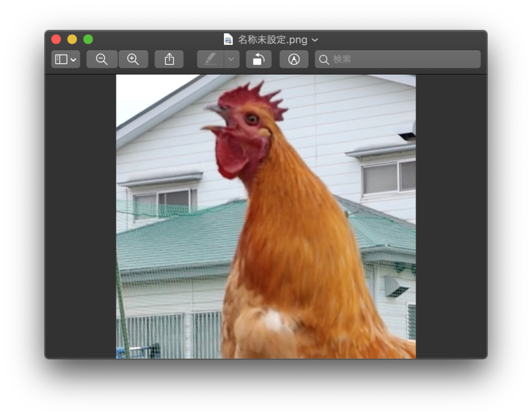This screenshot has height=418, width=532.
Task: Focus the 検索 search field
Action: (x=397, y=59)
